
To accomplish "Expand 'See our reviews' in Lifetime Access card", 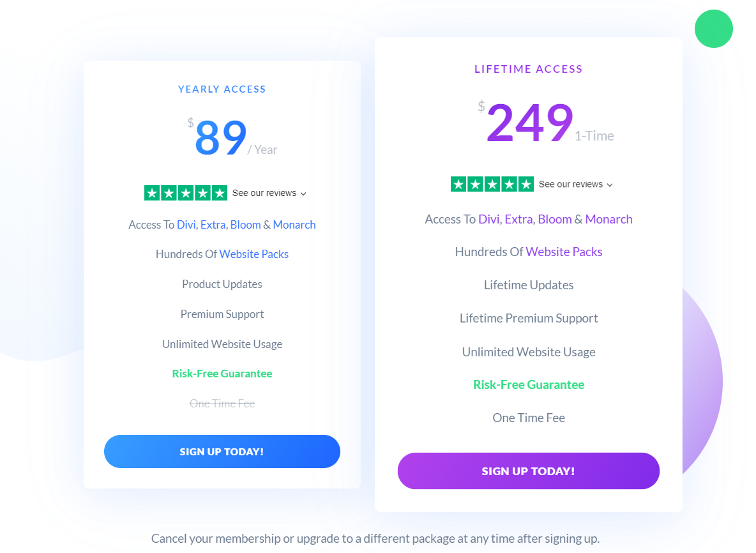I will 575,184.
